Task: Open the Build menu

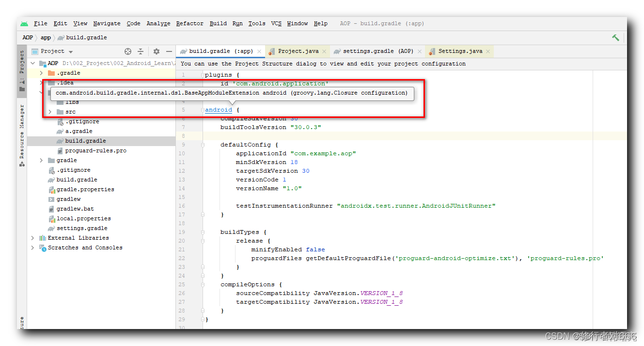Action: coord(218,23)
